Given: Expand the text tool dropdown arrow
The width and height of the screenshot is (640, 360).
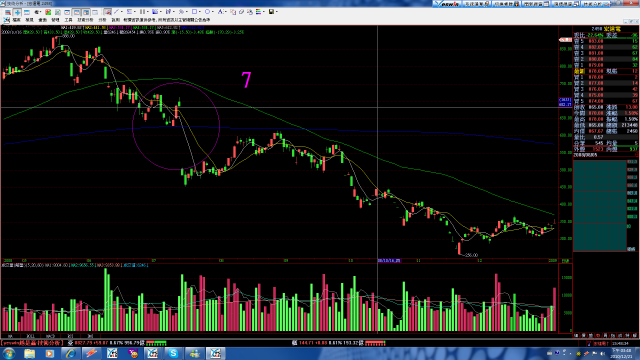Looking at the screenshot, I should pos(226,12).
